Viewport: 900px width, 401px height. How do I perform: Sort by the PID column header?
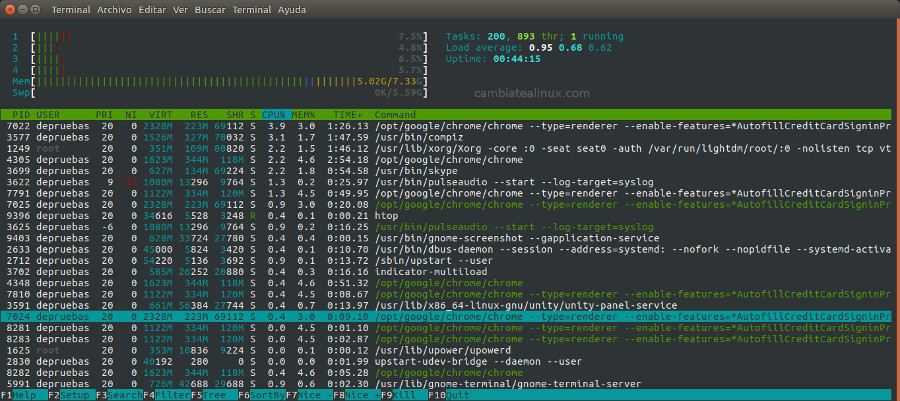(22, 115)
